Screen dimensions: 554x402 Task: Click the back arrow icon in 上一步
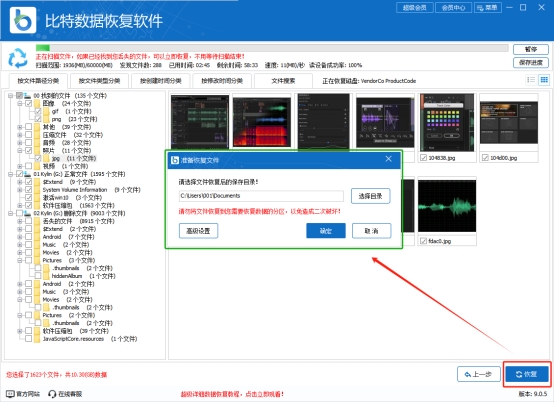click(467, 374)
